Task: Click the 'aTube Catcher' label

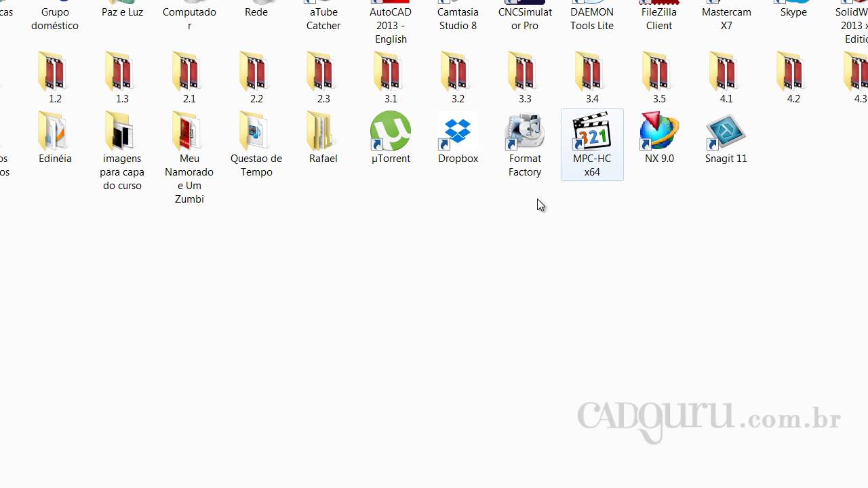Action: click(x=323, y=19)
